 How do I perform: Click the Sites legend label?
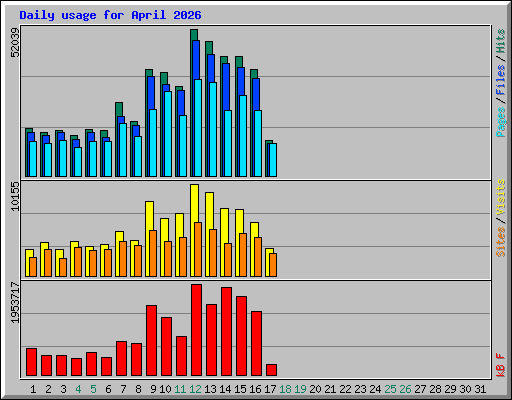click(x=501, y=242)
